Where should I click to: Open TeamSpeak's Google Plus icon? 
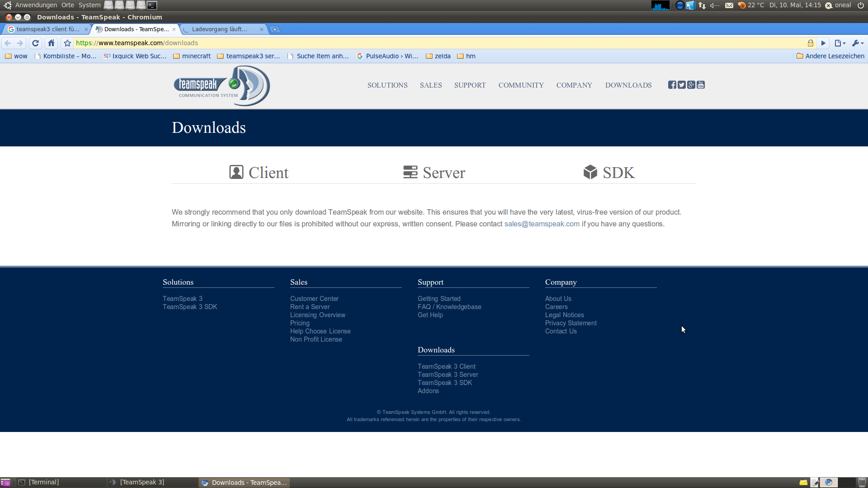coord(691,85)
